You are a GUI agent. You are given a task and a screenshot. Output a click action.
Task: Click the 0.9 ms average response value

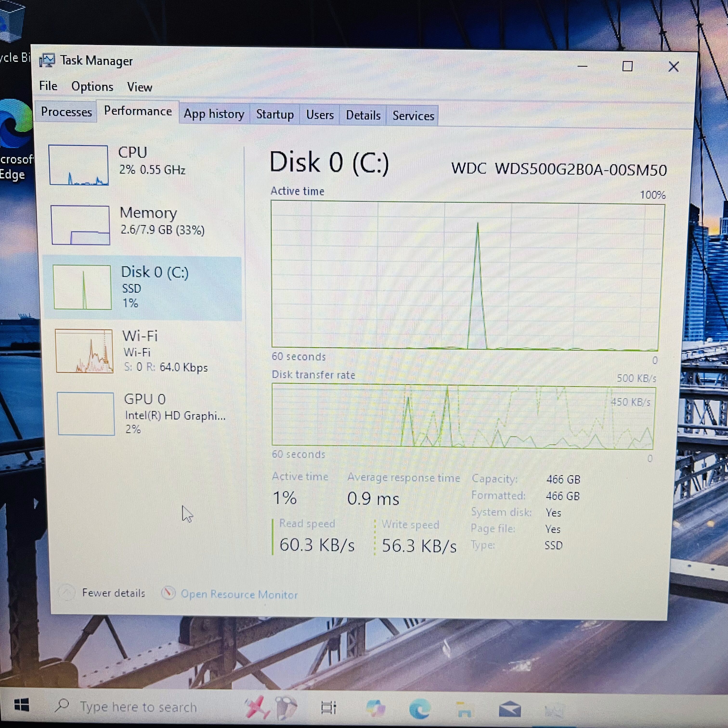(373, 499)
